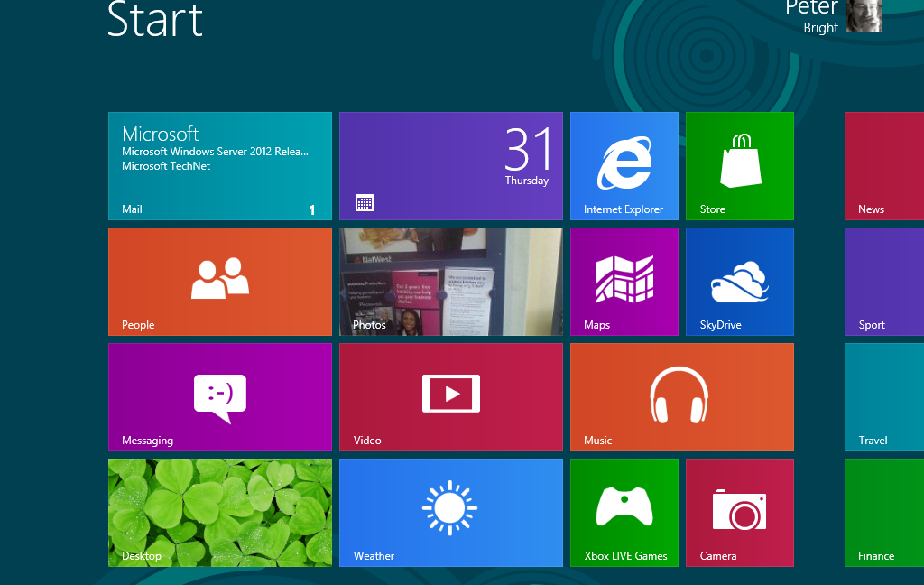Screen dimensions: 924x585
Task: Open Mail showing one unread message
Action: (x=219, y=166)
